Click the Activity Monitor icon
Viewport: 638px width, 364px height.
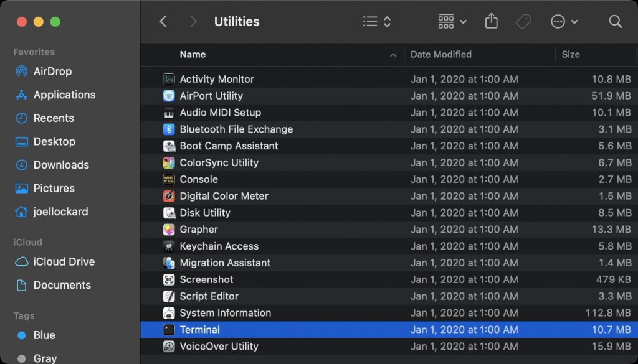coord(169,79)
